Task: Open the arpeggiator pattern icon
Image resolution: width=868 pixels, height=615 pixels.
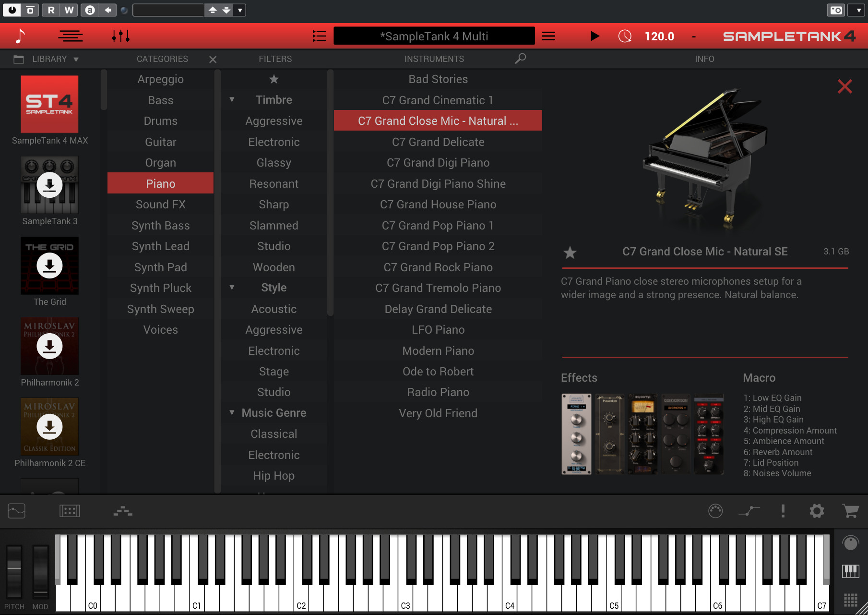Action: (x=123, y=511)
